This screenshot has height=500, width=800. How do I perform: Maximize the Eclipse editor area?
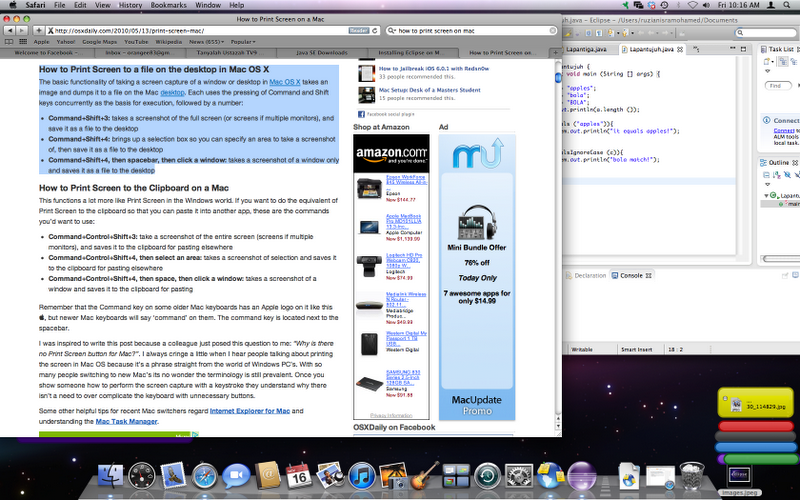pyautogui.click(x=743, y=49)
